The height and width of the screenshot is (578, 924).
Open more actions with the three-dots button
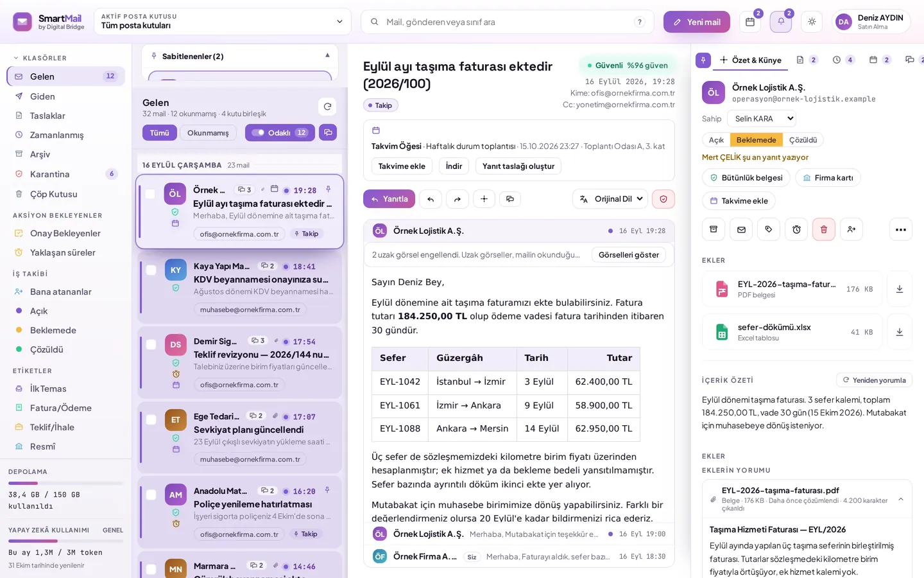point(901,229)
